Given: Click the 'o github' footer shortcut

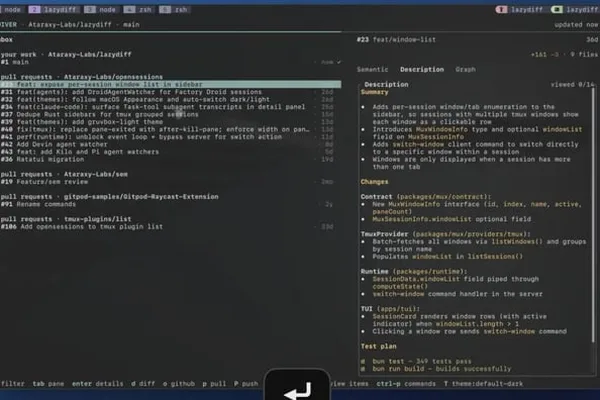Looking at the screenshot, I should [x=179, y=384].
